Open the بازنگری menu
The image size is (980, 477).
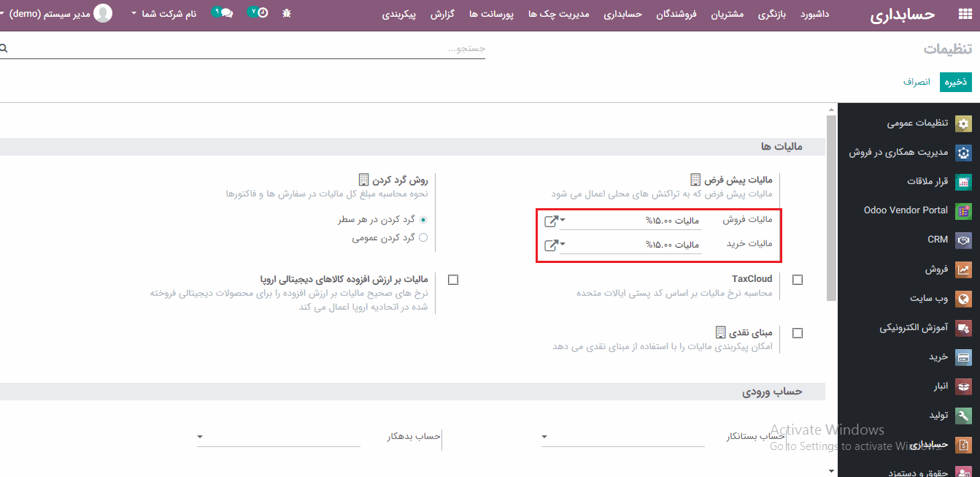click(772, 14)
